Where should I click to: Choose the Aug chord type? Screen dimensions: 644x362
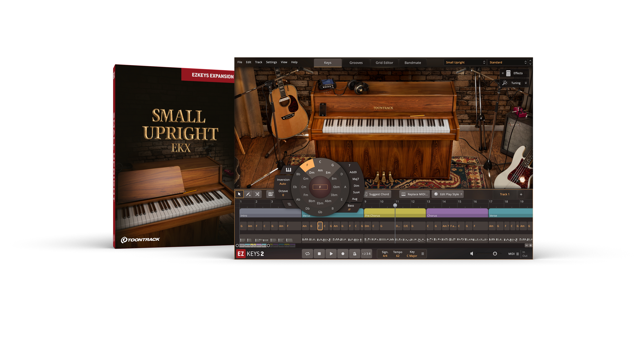click(x=355, y=199)
